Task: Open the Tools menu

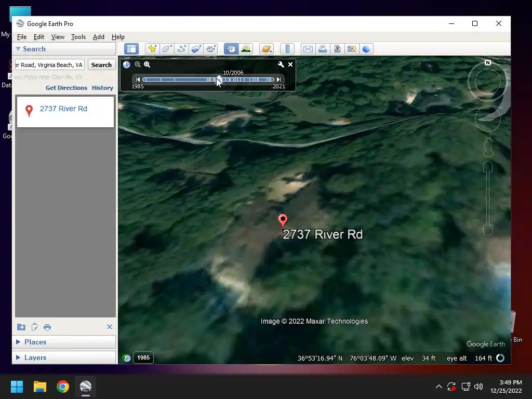Action: click(x=78, y=37)
